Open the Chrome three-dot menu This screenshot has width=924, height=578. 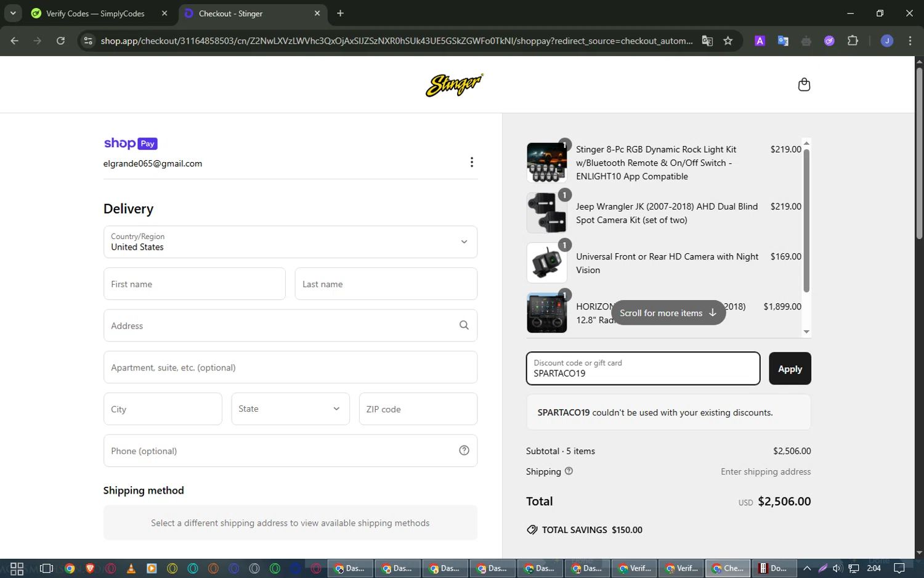[910, 41]
